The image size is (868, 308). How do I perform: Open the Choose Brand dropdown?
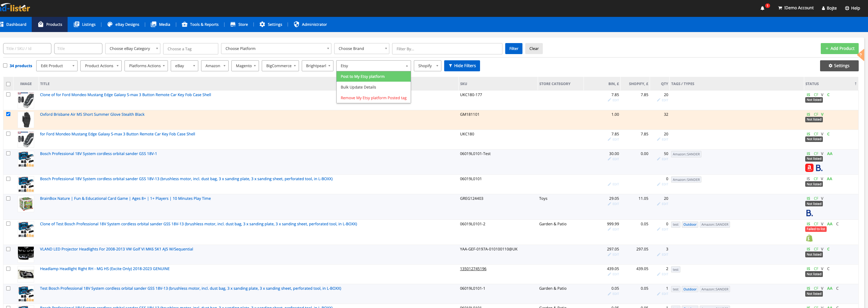(x=361, y=49)
